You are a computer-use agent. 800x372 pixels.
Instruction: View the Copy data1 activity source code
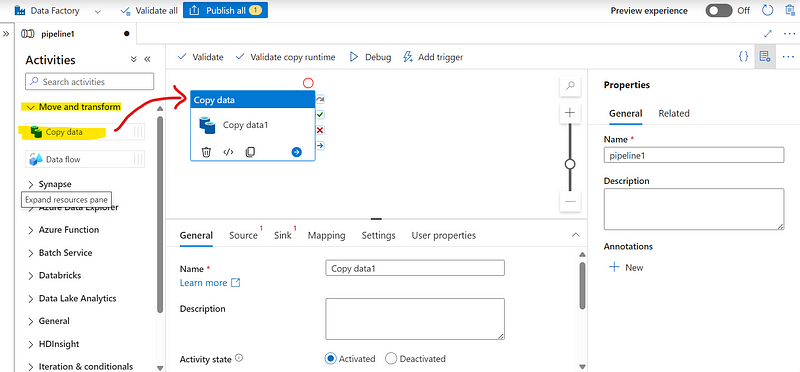229,152
